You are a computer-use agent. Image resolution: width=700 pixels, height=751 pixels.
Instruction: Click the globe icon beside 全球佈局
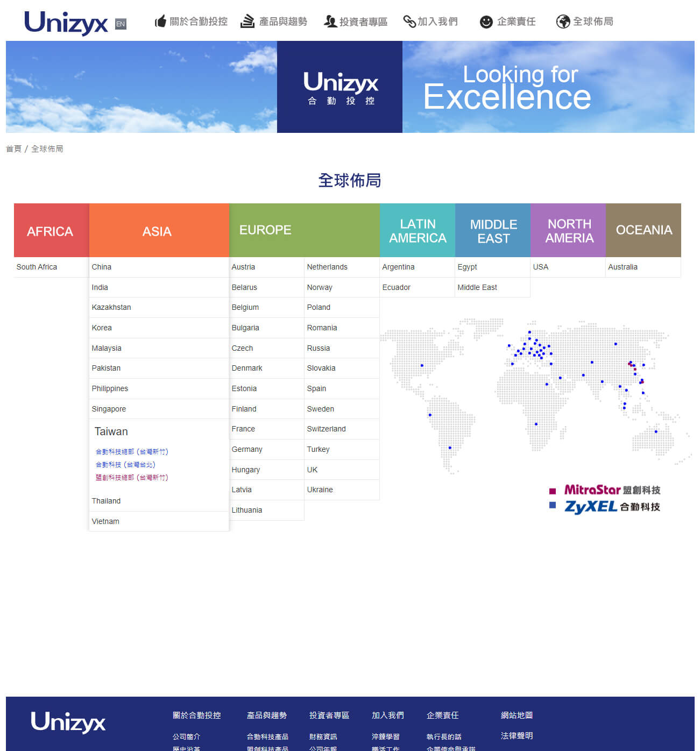coord(563,22)
